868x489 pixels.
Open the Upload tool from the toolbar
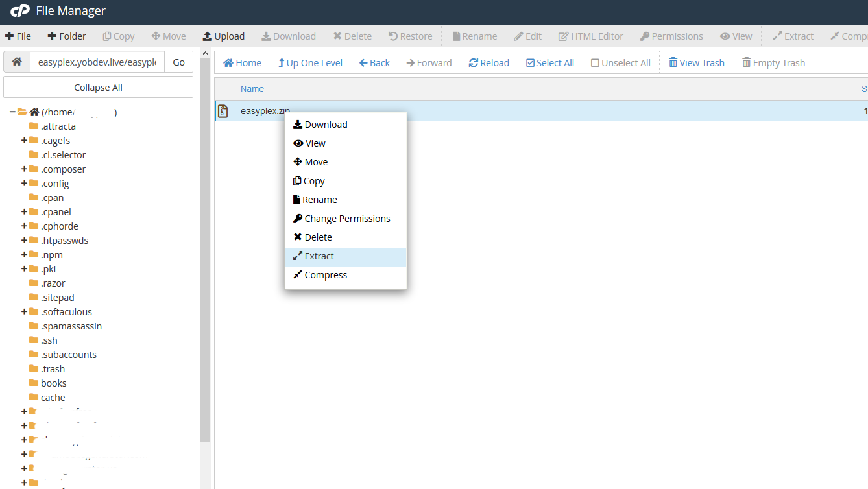click(x=223, y=36)
